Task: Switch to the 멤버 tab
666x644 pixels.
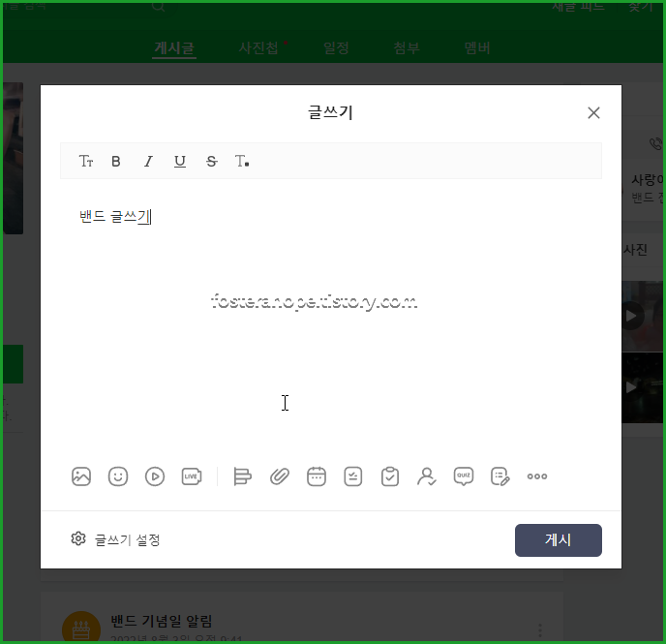Action: (477, 48)
